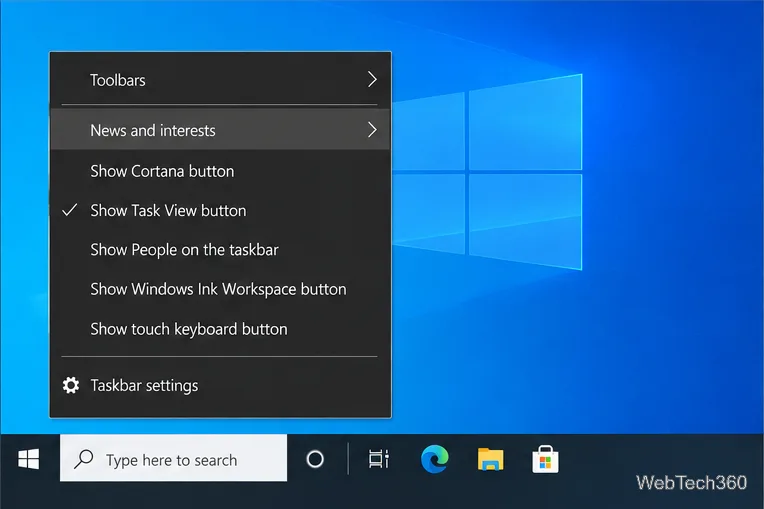Click the Cortana circle icon on taskbar

pyautogui.click(x=315, y=459)
